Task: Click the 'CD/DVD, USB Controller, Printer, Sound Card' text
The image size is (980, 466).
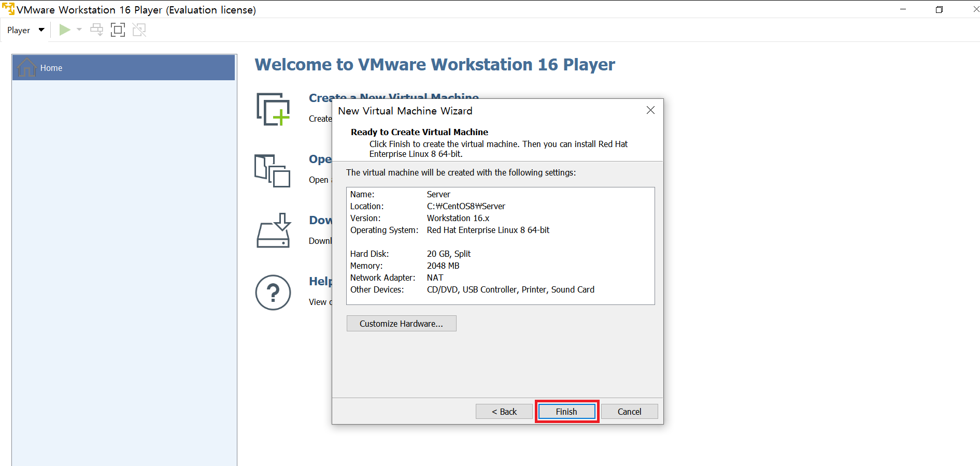Action: pos(510,289)
